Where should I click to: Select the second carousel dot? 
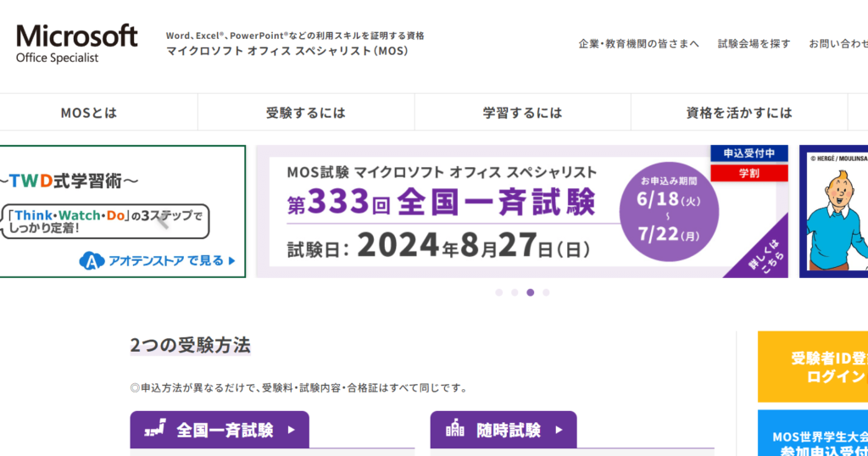click(x=515, y=292)
